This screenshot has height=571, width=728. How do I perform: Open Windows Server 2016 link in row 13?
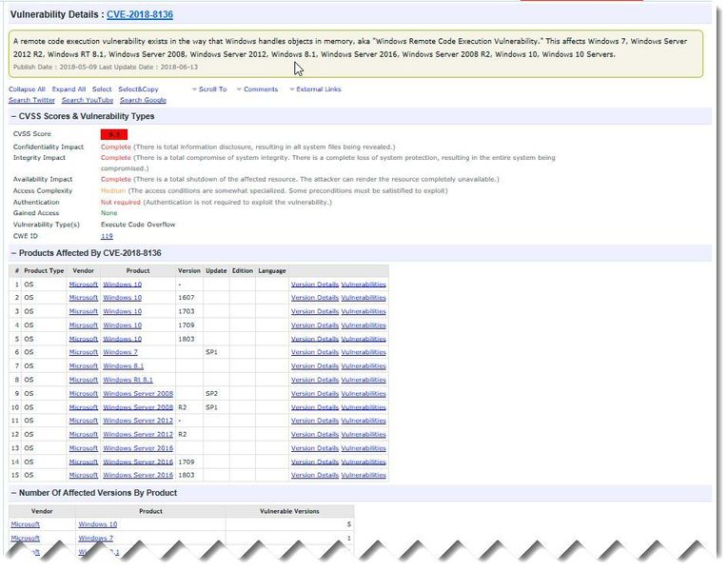(x=138, y=448)
